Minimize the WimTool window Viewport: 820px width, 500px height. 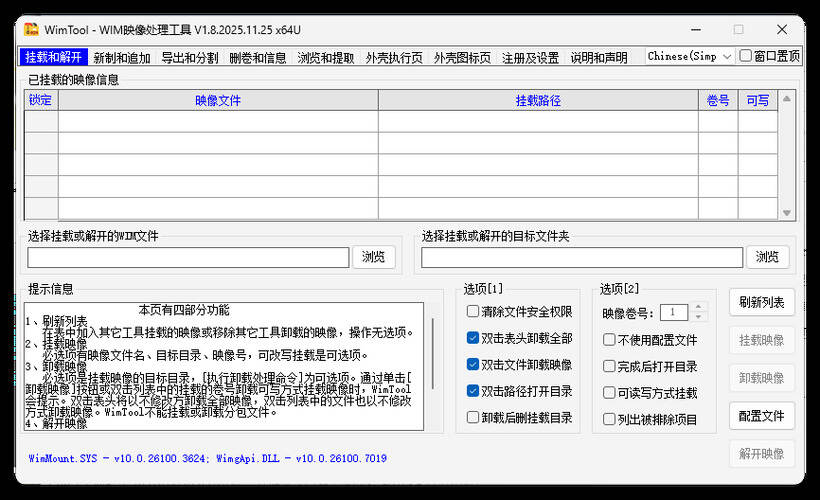pyautogui.click(x=696, y=30)
